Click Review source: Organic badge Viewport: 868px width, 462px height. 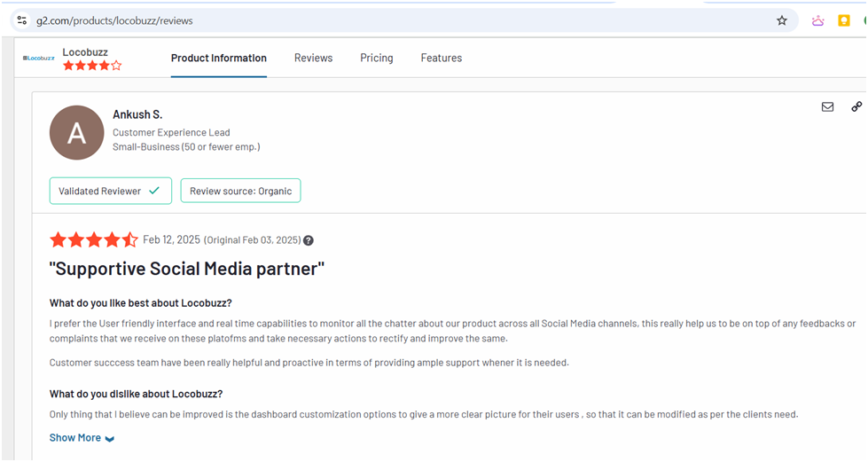click(241, 191)
